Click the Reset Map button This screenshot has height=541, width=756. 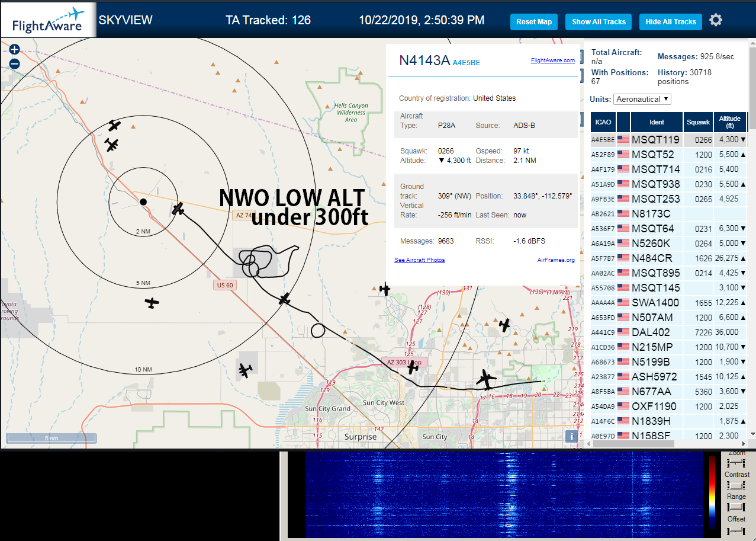point(534,22)
